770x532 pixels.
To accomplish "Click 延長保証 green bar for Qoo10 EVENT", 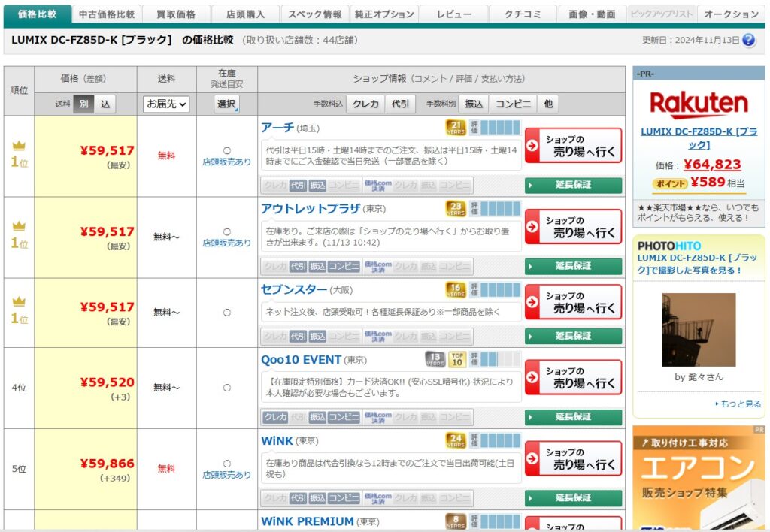I will pos(573,416).
